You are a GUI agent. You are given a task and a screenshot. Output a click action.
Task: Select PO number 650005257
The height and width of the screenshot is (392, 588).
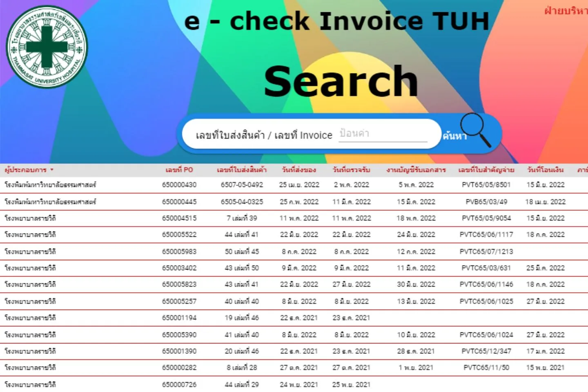tap(179, 301)
